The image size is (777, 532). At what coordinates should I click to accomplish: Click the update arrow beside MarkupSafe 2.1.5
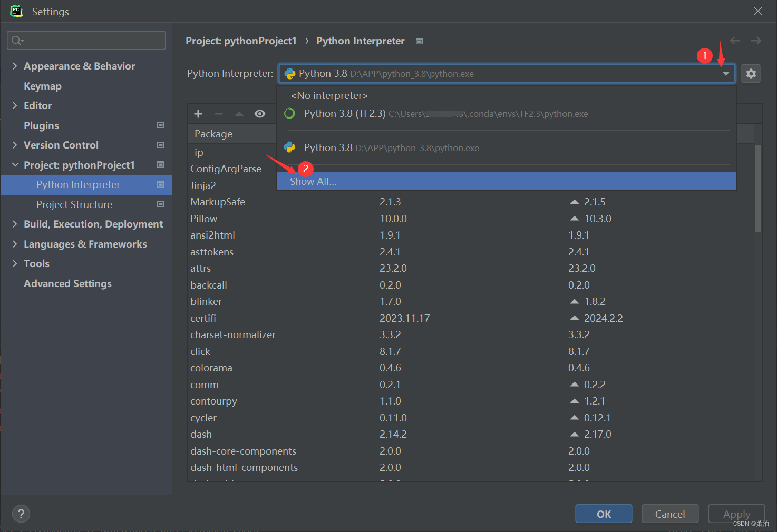click(x=575, y=202)
